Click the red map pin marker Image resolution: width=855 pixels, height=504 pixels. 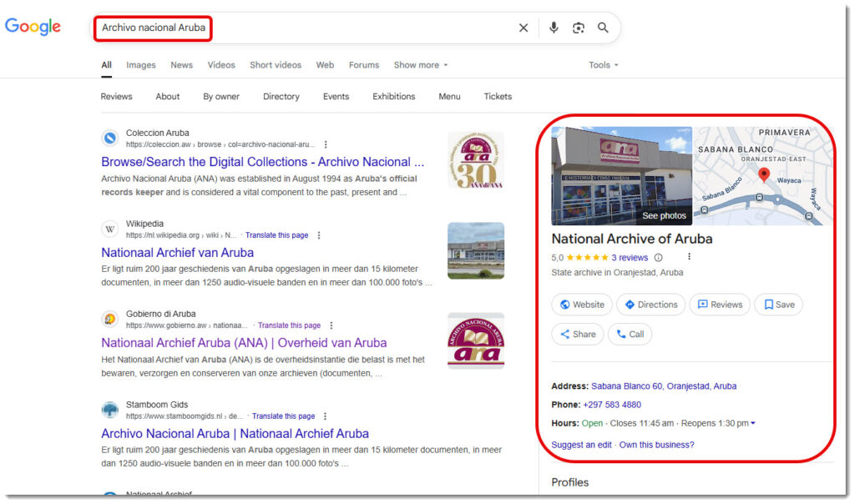764,174
